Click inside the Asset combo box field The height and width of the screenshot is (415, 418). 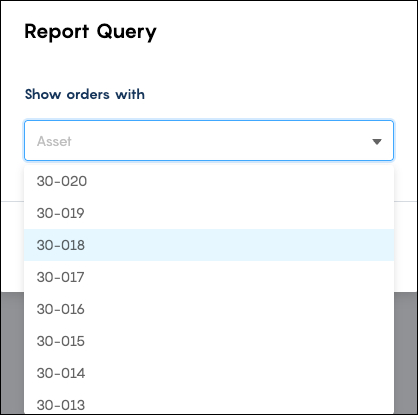209,141
